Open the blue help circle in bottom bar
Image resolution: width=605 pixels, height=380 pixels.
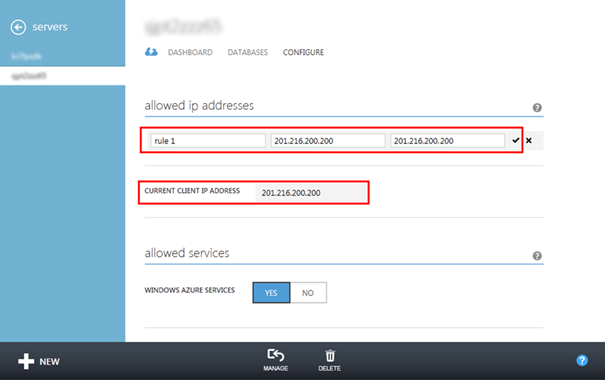[x=582, y=360]
